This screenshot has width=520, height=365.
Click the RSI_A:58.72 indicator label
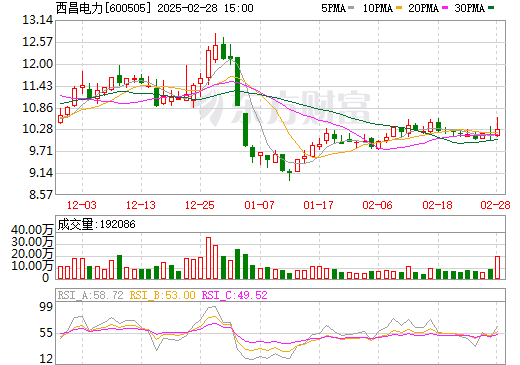[x=90, y=295]
